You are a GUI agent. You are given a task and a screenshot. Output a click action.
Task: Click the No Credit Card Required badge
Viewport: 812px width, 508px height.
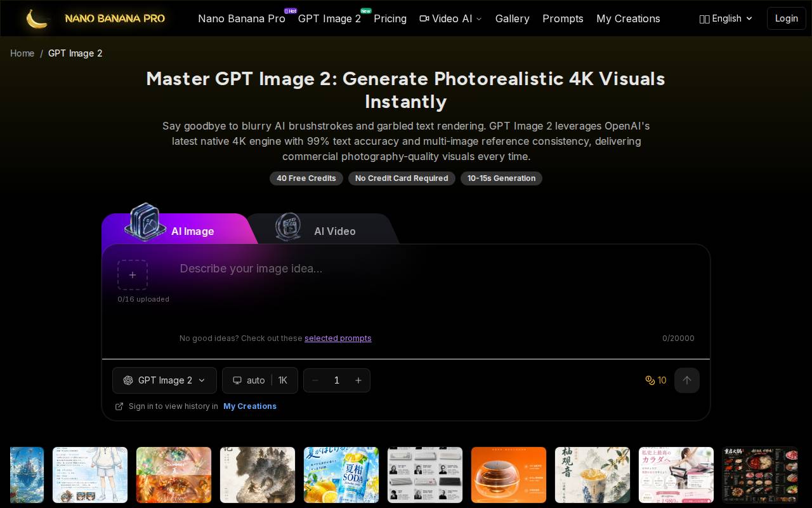pyautogui.click(x=402, y=178)
